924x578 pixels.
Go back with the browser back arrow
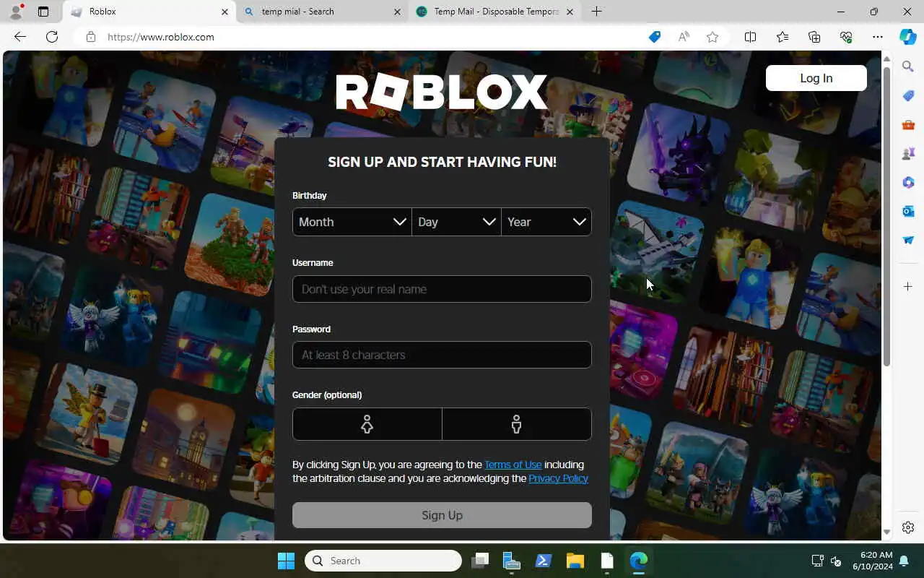pos(20,37)
